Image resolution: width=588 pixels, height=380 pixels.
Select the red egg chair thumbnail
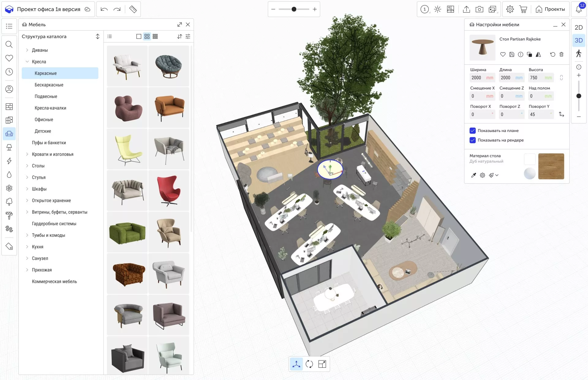[x=169, y=190]
